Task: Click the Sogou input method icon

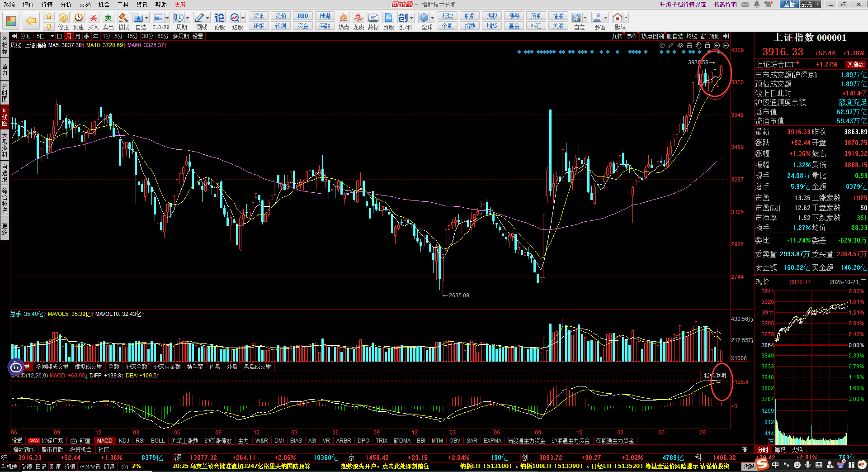Action: [762, 464]
